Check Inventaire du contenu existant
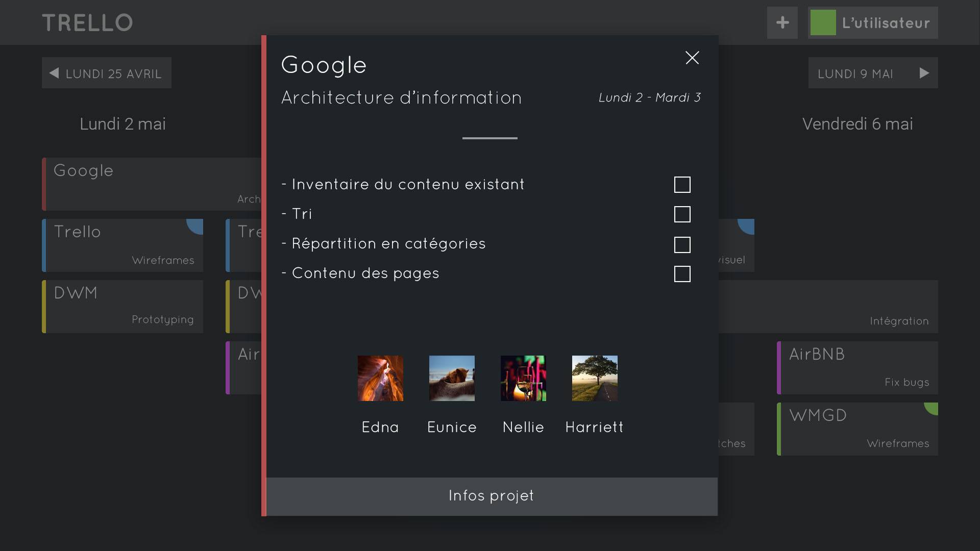Viewport: 980px width, 551px height. point(682,185)
